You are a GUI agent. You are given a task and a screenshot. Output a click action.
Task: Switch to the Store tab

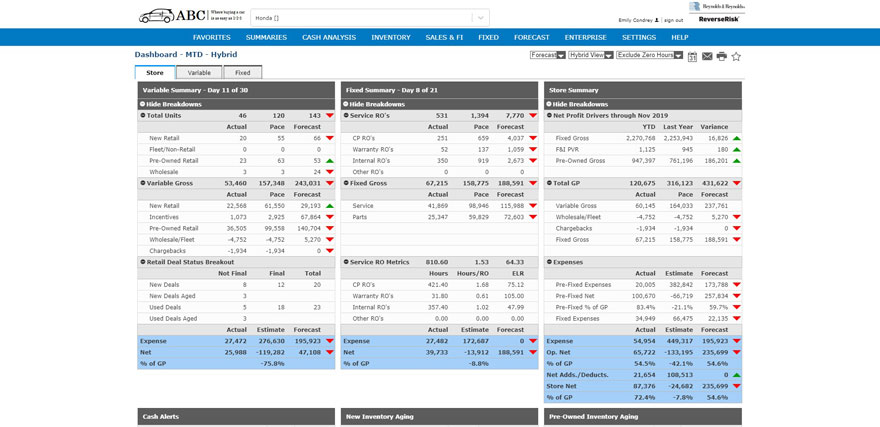coord(155,73)
